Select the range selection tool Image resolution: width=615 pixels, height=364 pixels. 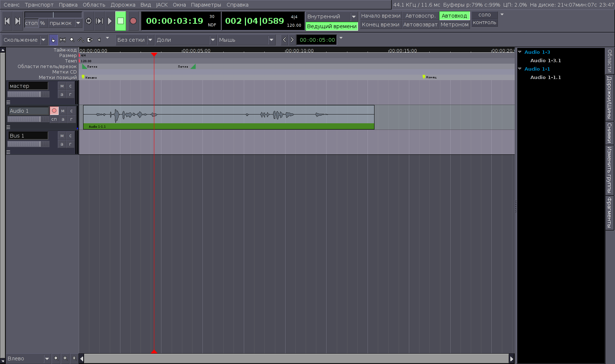click(x=63, y=40)
